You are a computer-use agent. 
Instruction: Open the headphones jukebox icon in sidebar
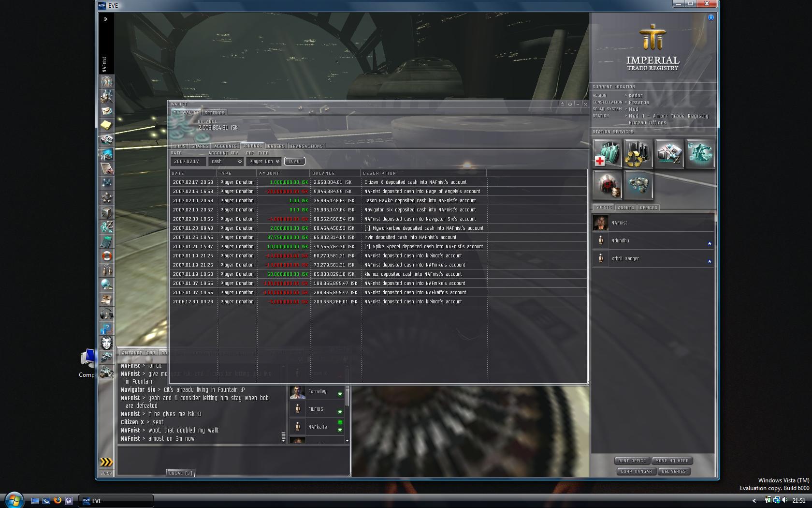[x=106, y=314]
